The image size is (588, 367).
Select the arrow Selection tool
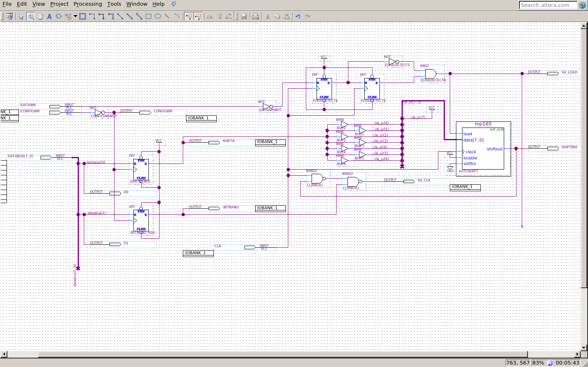coord(21,16)
